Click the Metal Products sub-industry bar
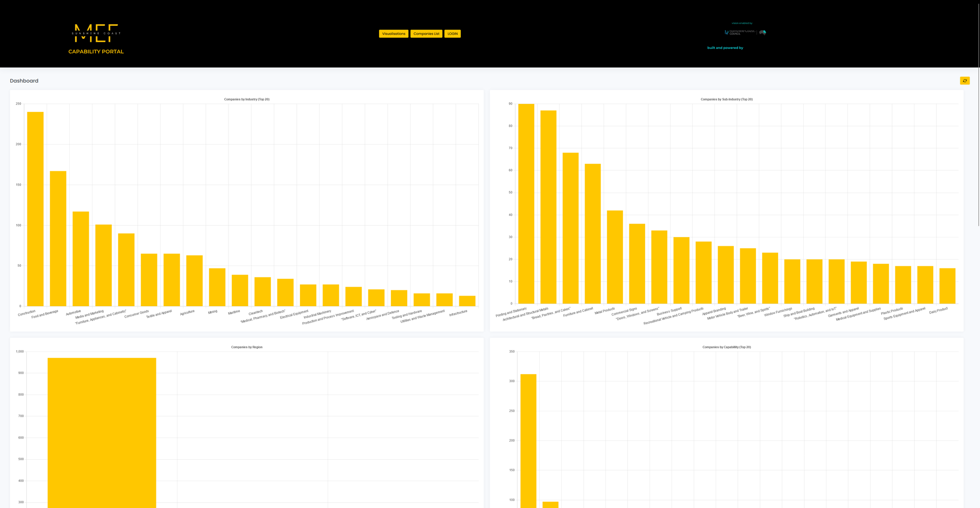Viewport: 980px width, 508px height. pos(615,257)
